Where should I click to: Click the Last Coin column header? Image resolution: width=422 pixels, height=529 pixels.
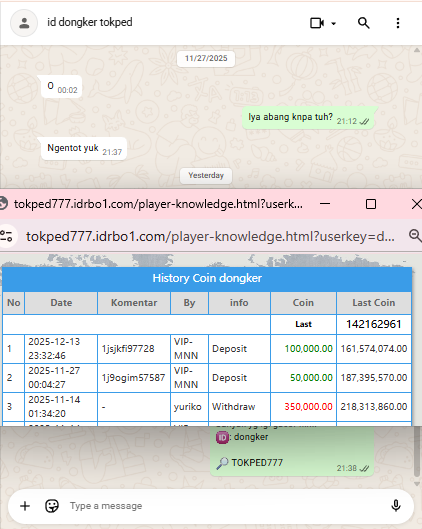tap(374, 303)
